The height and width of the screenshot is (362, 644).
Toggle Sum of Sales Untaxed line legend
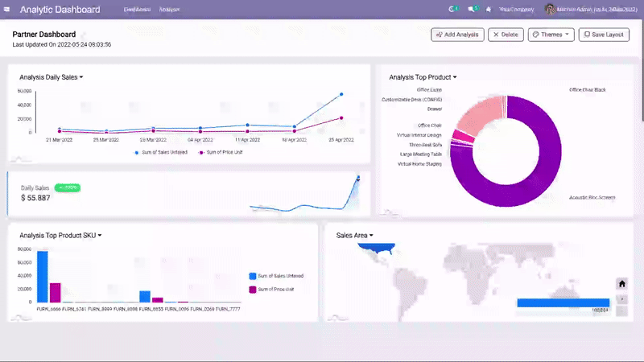160,152
